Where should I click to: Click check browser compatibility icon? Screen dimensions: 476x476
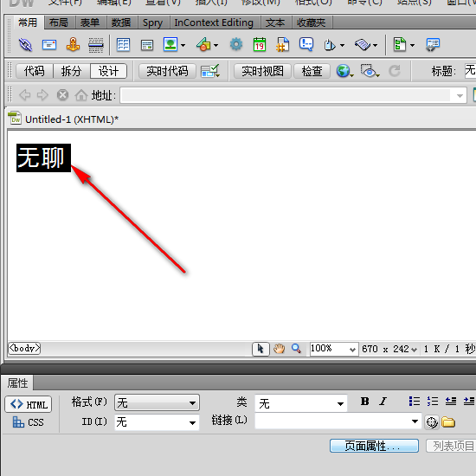[210, 71]
